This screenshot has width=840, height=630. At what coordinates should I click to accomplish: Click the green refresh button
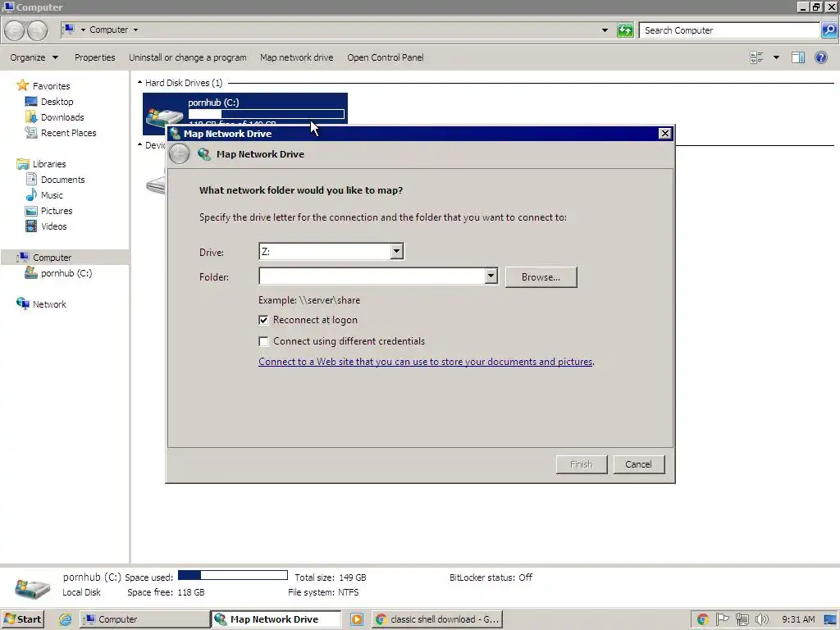(625, 30)
